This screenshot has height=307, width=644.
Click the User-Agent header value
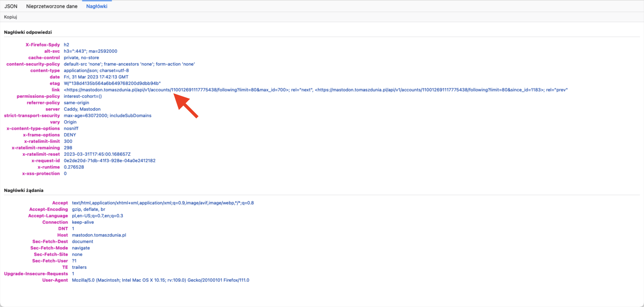pyautogui.click(x=161, y=280)
